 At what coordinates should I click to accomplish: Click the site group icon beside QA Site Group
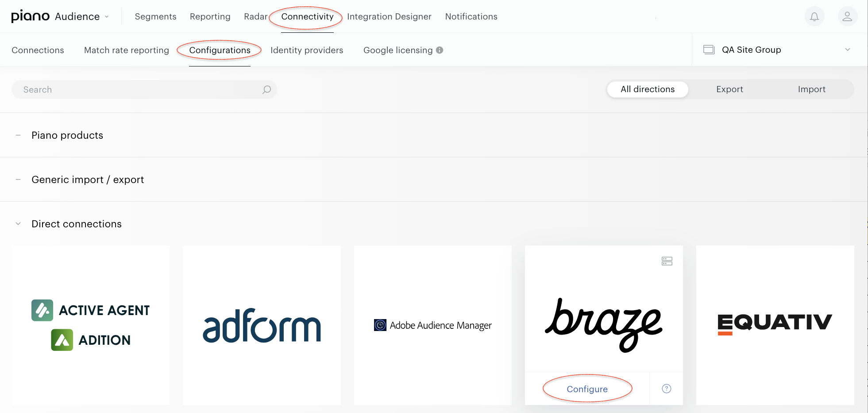click(x=709, y=50)
